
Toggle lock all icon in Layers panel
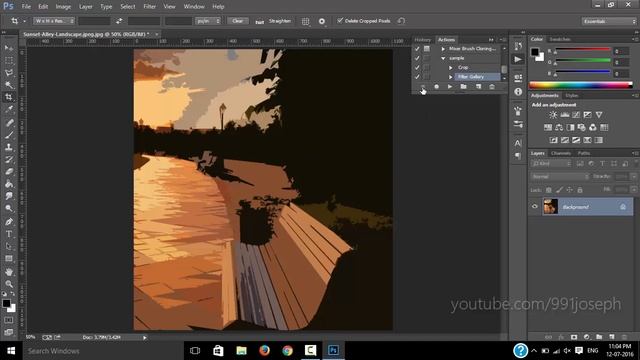[580, 190]
